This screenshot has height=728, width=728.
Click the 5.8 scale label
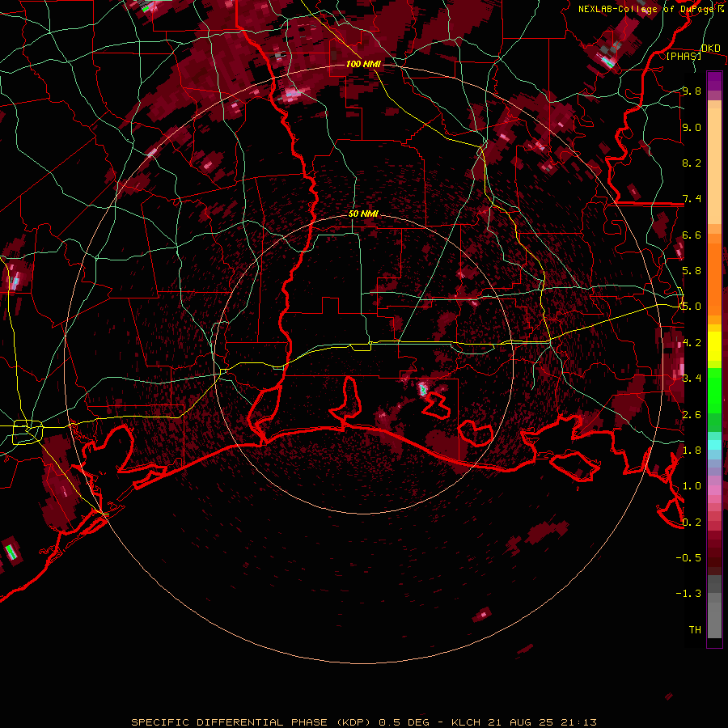tap(692, 271)
